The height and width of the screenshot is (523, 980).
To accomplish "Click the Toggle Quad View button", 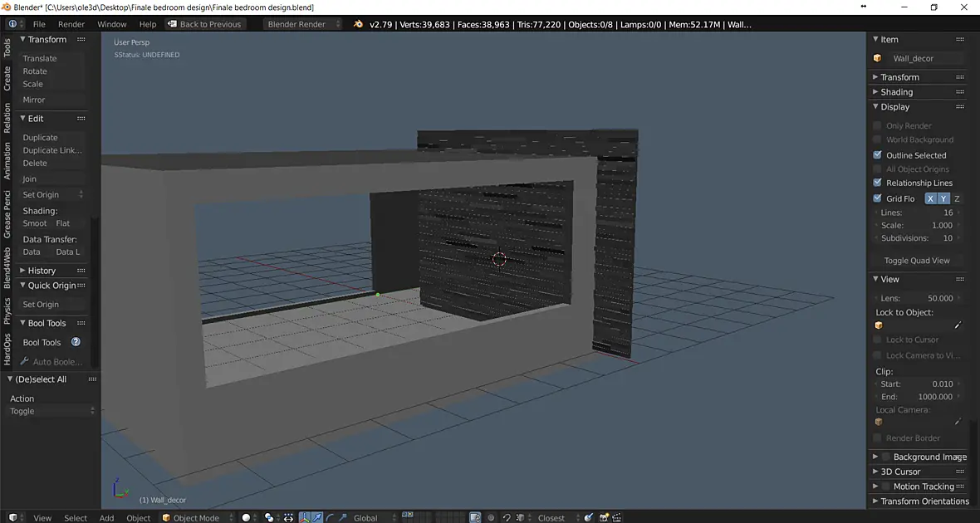I will click(917, 261).
